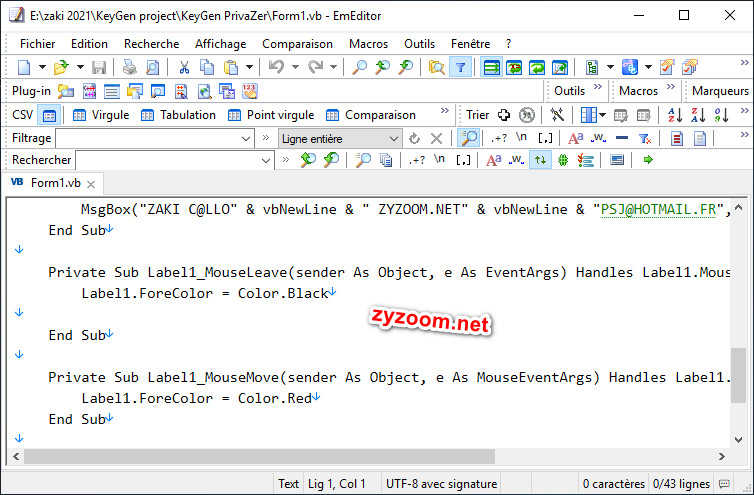Click Find Next green arrow in Rechercher bar

pyautogui.click(x=331, y=160)
